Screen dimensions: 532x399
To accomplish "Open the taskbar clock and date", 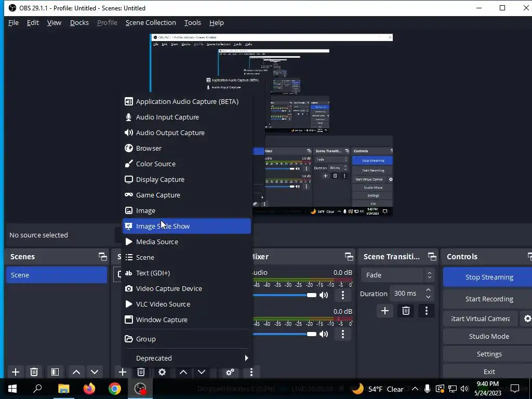I will (487, 389).
